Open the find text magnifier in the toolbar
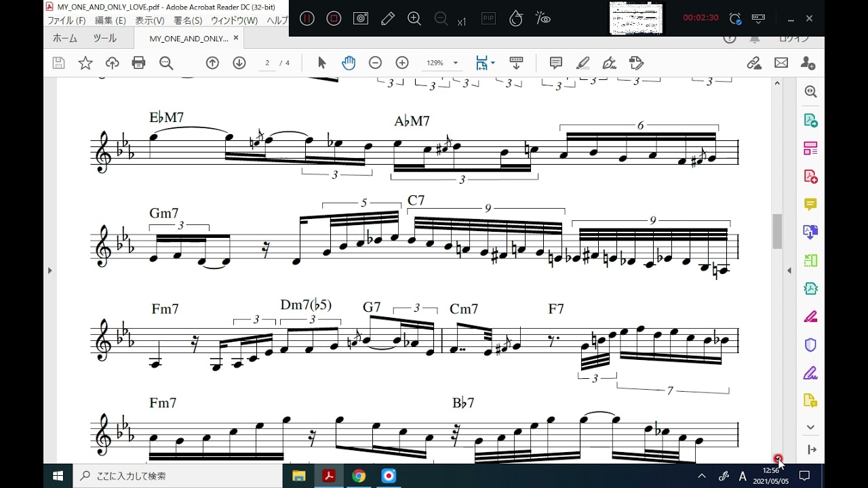868x488 pixels. [x=166, y=63]
